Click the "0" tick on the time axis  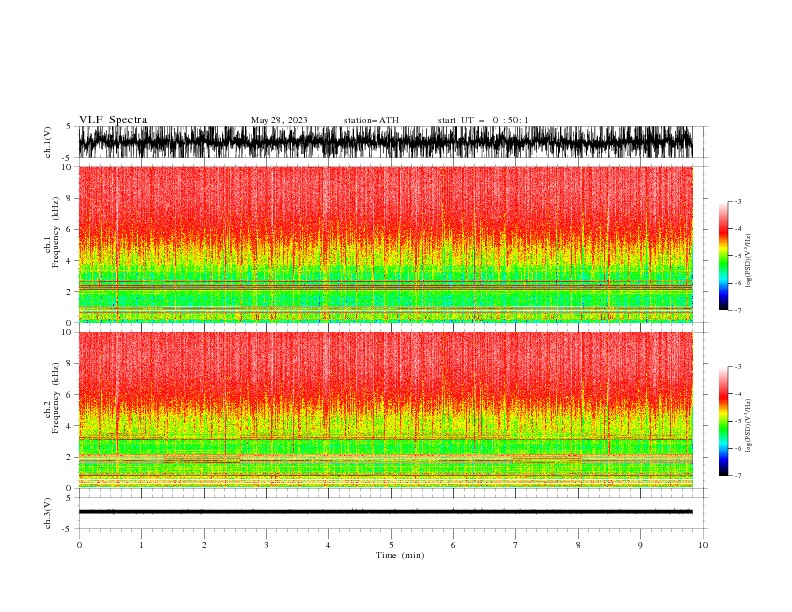[79, 545]
